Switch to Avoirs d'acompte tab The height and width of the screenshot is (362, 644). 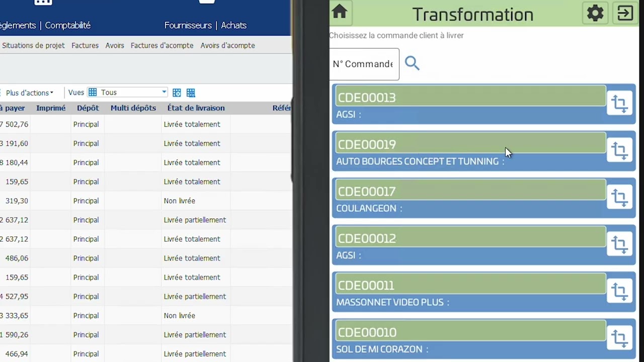coord(227,45)
